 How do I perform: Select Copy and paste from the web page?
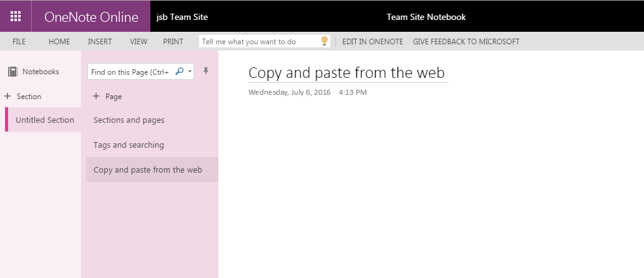point(152,170)
